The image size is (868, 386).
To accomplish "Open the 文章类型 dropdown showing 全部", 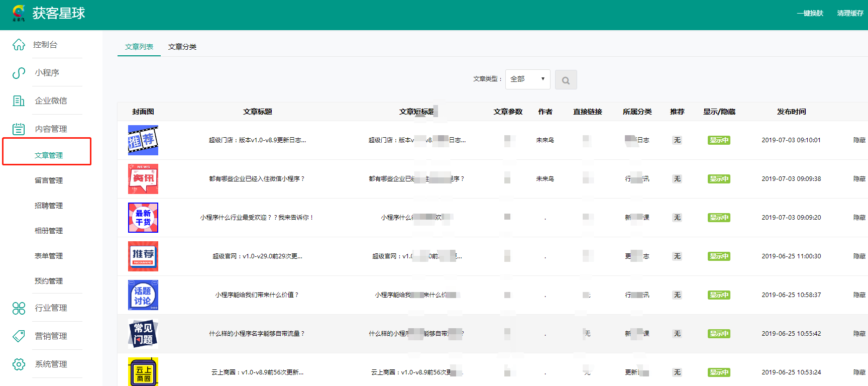I will 527,79.
